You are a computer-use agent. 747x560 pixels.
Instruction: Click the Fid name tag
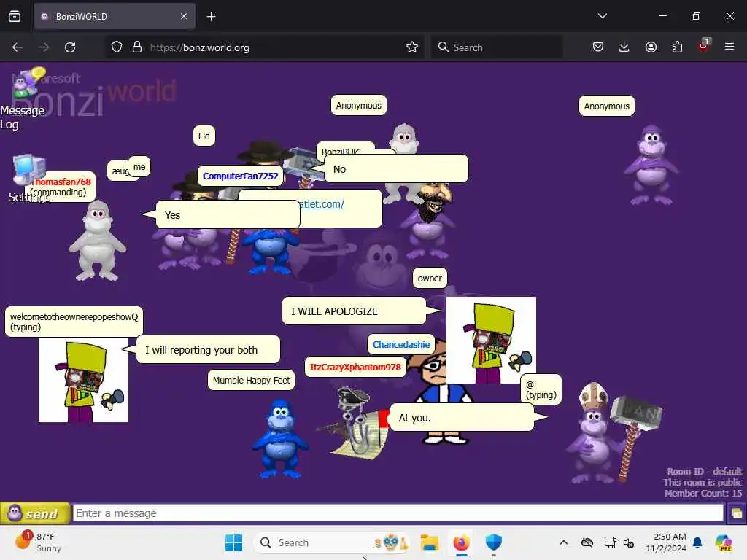click(204, 136)
